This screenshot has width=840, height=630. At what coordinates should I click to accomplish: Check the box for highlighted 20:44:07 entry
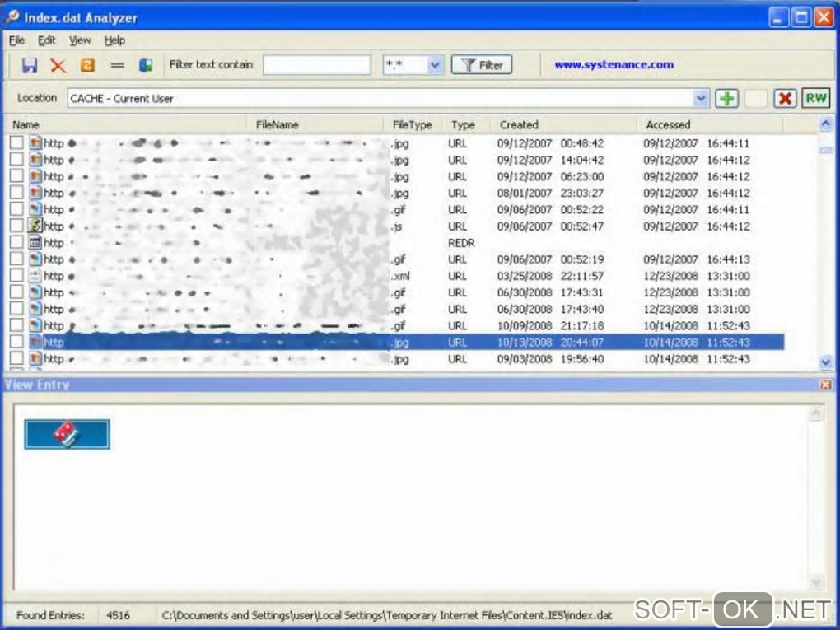coord(16,342)
